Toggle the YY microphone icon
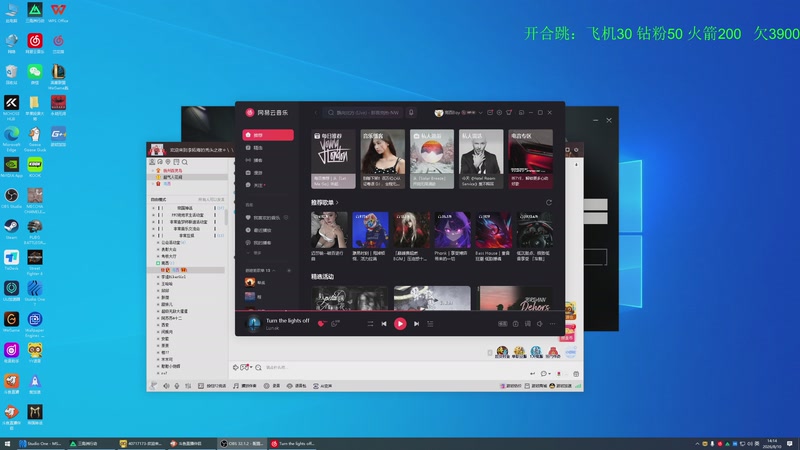 point(177,386)
